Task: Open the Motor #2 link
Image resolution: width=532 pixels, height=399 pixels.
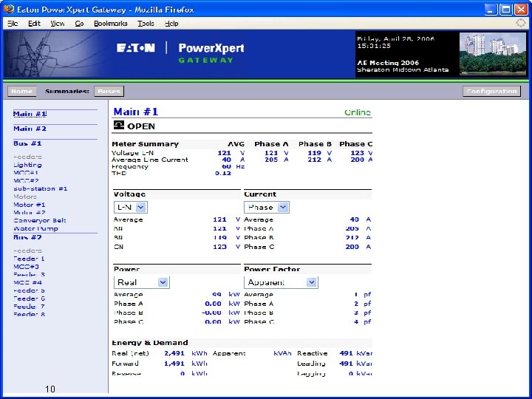Action: click(x=29, y=212)
